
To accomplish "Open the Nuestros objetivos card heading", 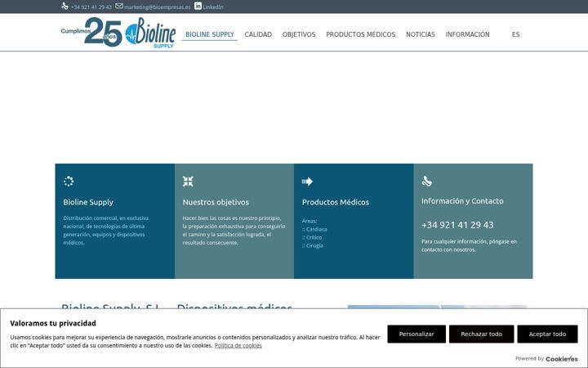I will tap(216, 202).
